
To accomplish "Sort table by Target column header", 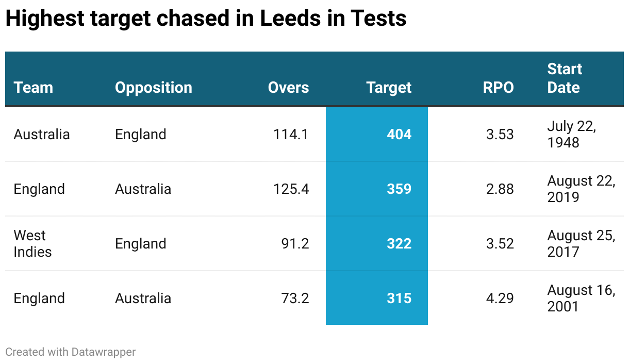I will coord(389,88).
